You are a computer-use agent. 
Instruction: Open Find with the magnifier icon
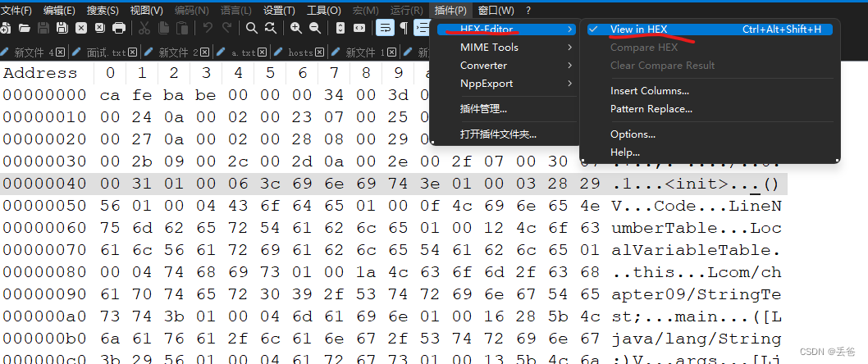(252, 28)
